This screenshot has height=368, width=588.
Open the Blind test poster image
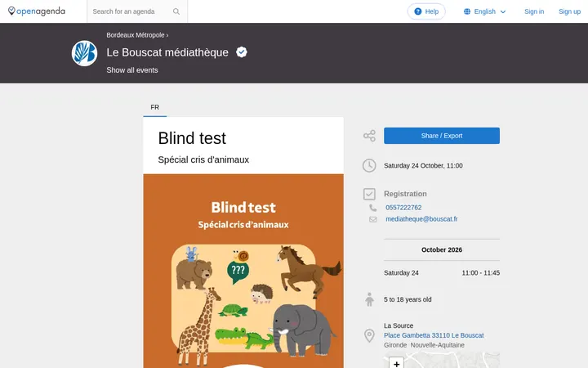click(x=243, y=271)
